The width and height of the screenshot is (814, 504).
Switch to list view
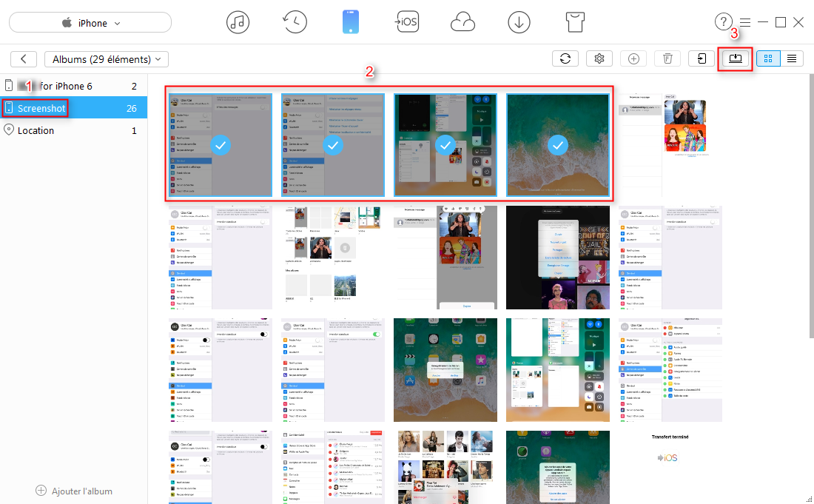click(x=792, y=58)
